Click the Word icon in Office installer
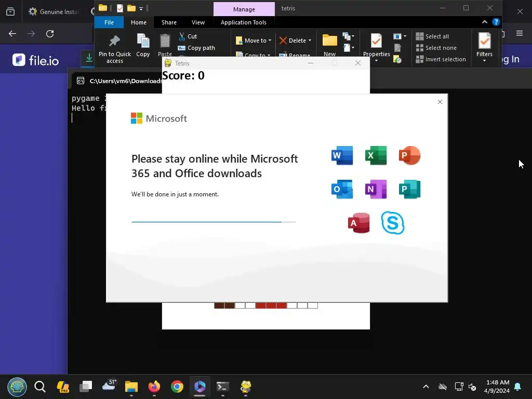532x399 pixels. tap(342, 155)
